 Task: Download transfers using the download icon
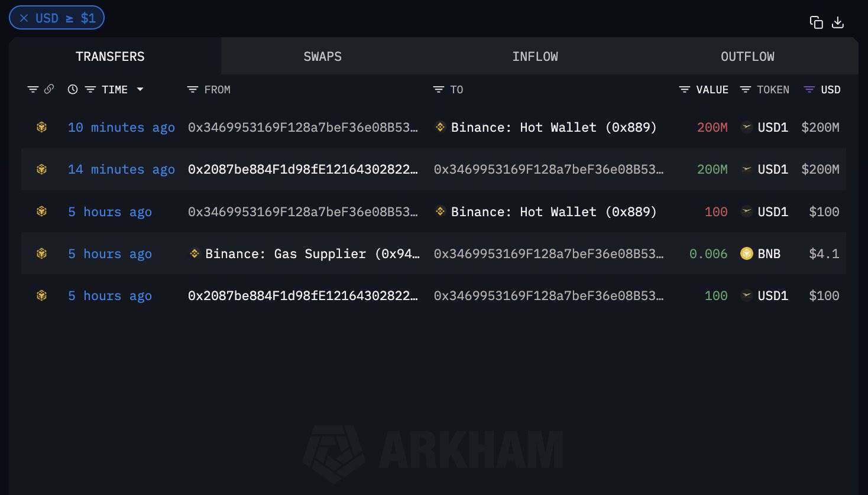[x=838, y=22]
